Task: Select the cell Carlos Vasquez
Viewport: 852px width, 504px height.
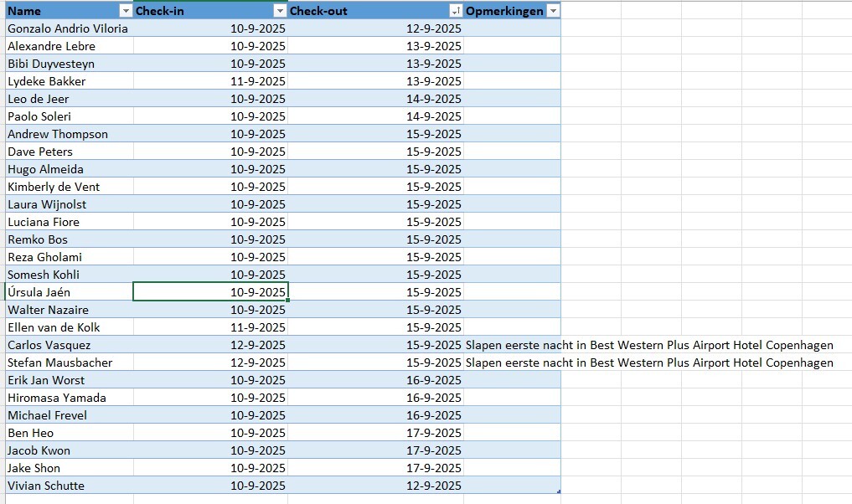Action: pyautogui.click(x=69, y=345)
